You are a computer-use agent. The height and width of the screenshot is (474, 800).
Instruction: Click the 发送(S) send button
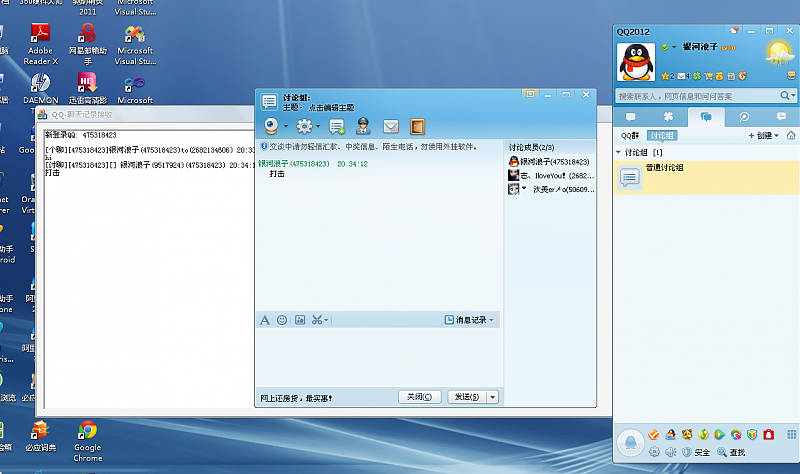click(467, 396)
